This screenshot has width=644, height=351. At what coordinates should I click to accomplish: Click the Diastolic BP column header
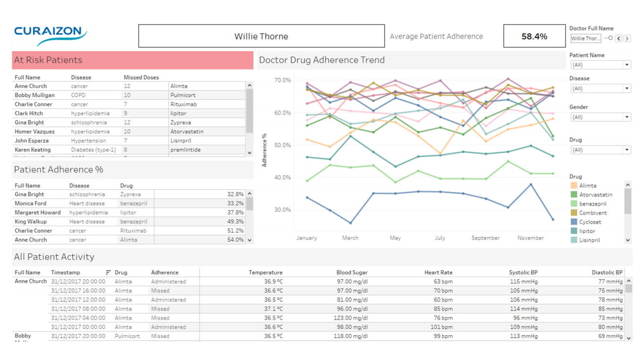(x=607, y=272)
